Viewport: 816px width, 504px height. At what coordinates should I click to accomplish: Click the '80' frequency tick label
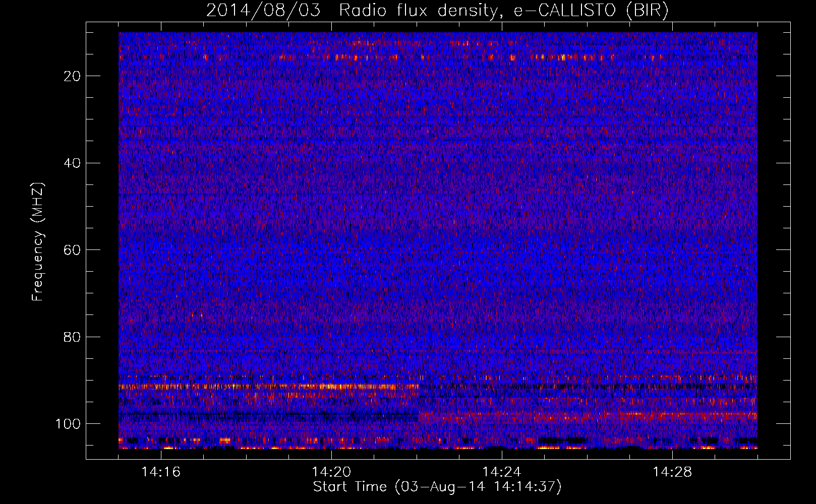pos(73,337)
